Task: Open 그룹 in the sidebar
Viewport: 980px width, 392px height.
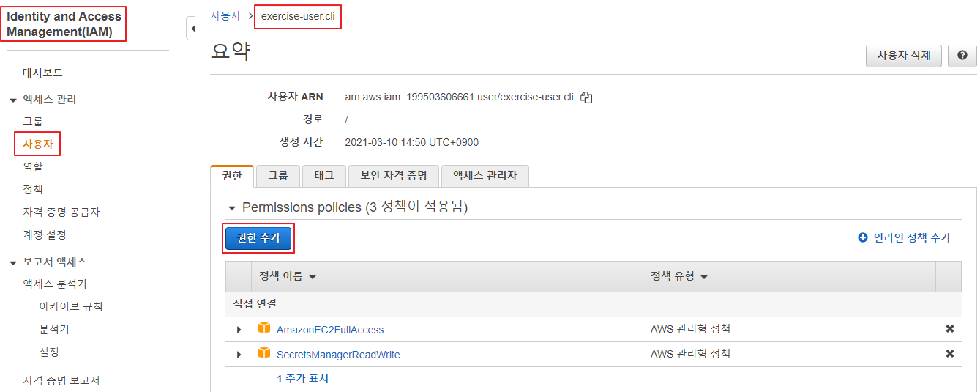Action: click(33, 121)
